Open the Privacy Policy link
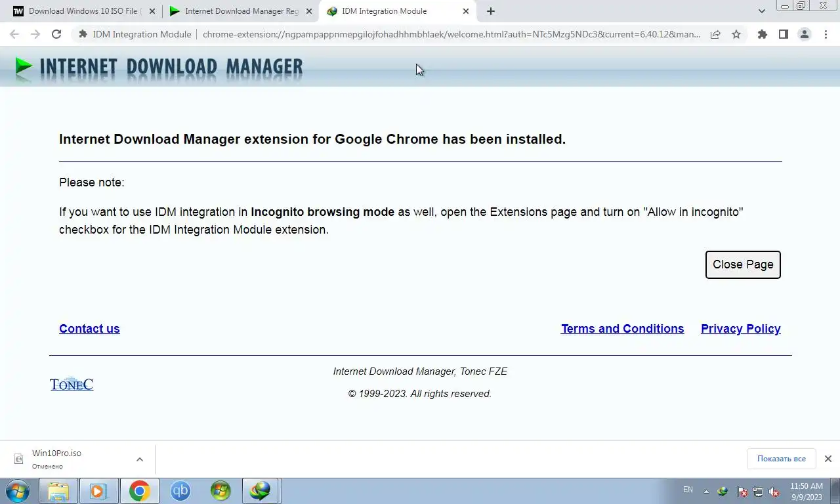Image resolution: width=840 pixels, height=504 pixels. pos(740,329)
